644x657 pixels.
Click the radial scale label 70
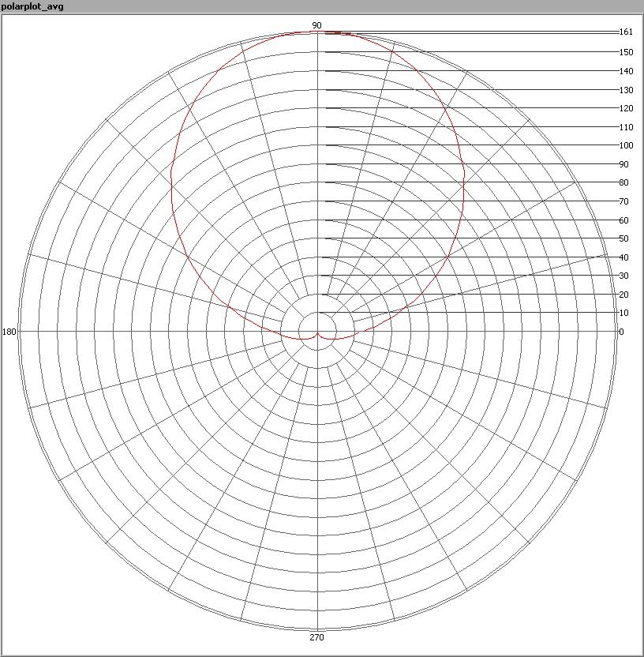[623, 201]
